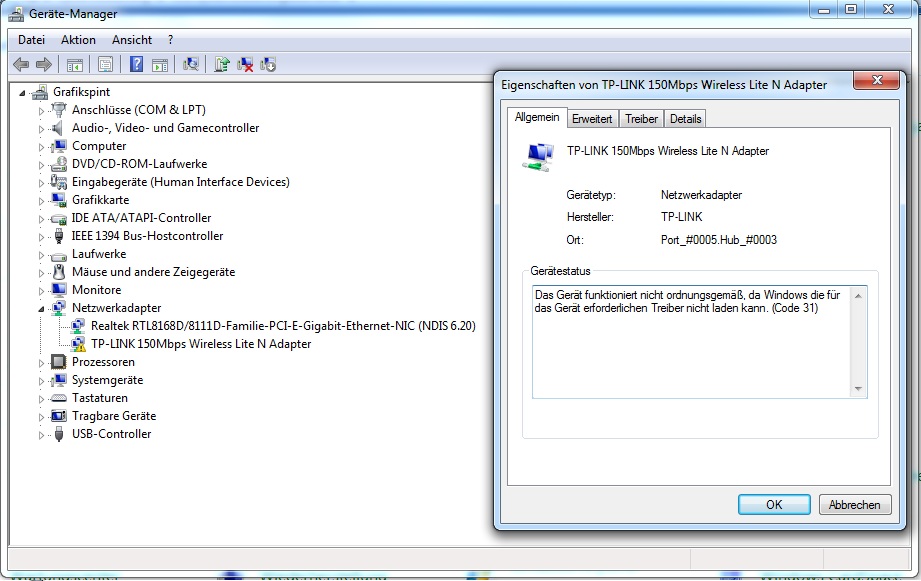The image size is (921, 581).
Task: Open the Datei menu
Action: (x=31, y=40)
